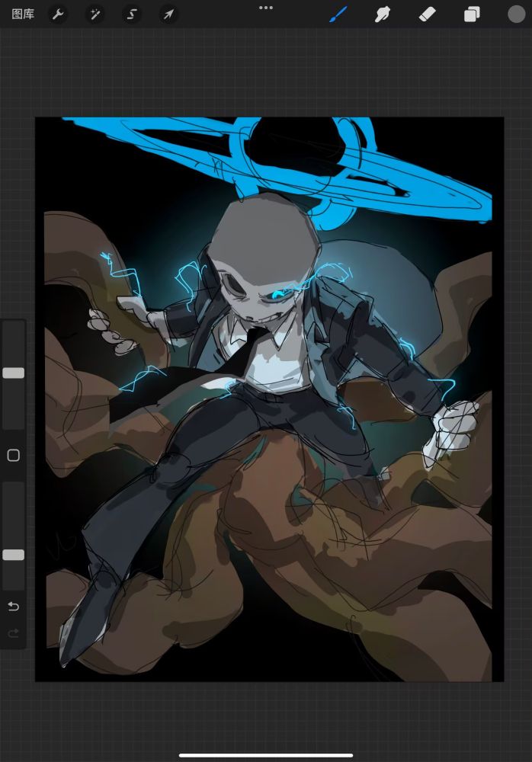This screenshot has width=532, height=762.
Task: Open the Layers panel
Action: click(x=473, y=14)
